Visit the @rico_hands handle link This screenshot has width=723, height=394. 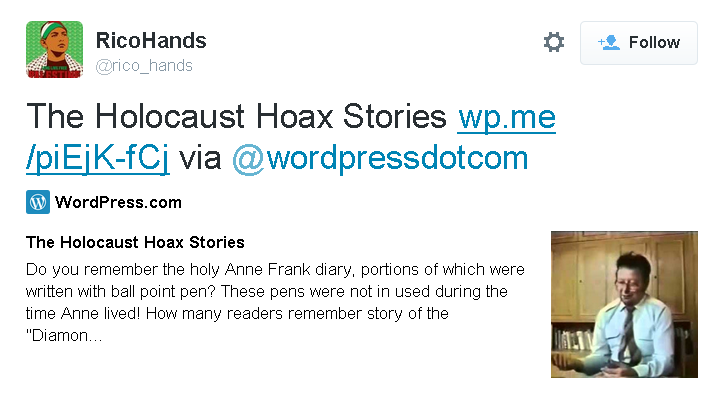pos(144,66)
